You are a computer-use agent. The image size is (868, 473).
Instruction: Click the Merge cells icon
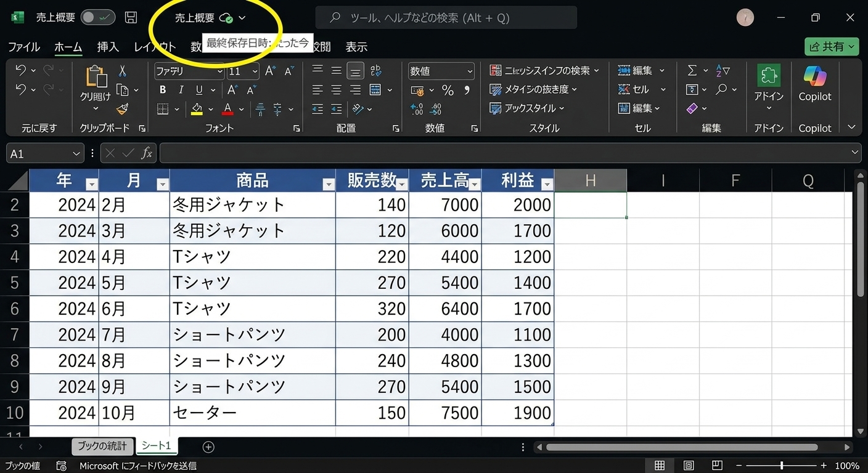click(x=375, y=90)
